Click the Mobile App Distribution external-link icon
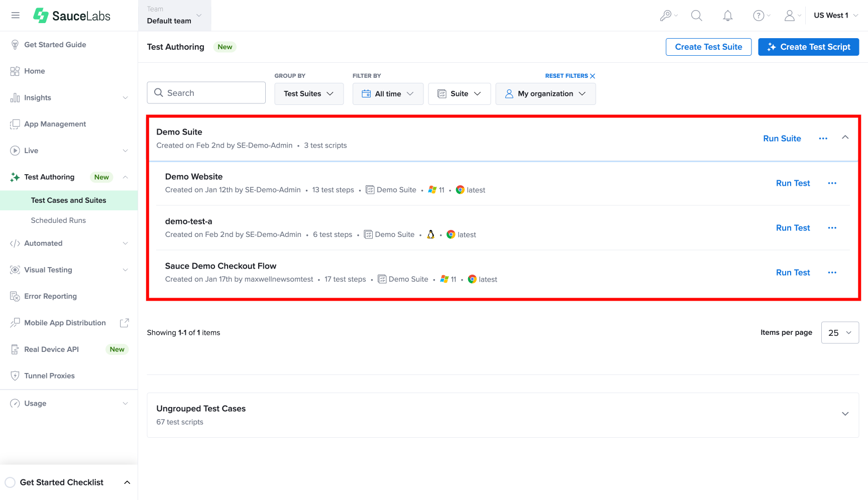This screenshot has width=868, height=500. [125, 323]
